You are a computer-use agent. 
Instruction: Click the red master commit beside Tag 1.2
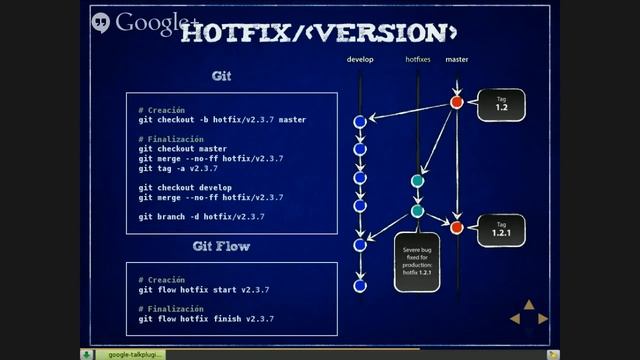457,102
